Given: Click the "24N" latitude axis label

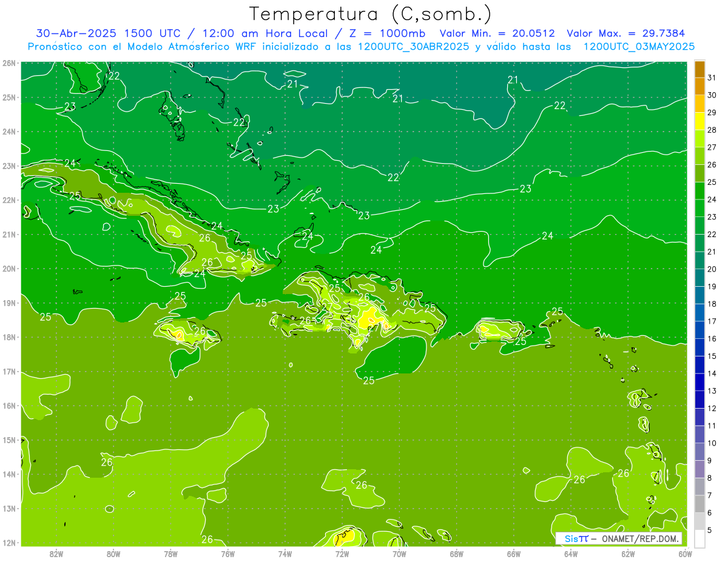Looking at the screenshot, I should (x=9, y=132).
